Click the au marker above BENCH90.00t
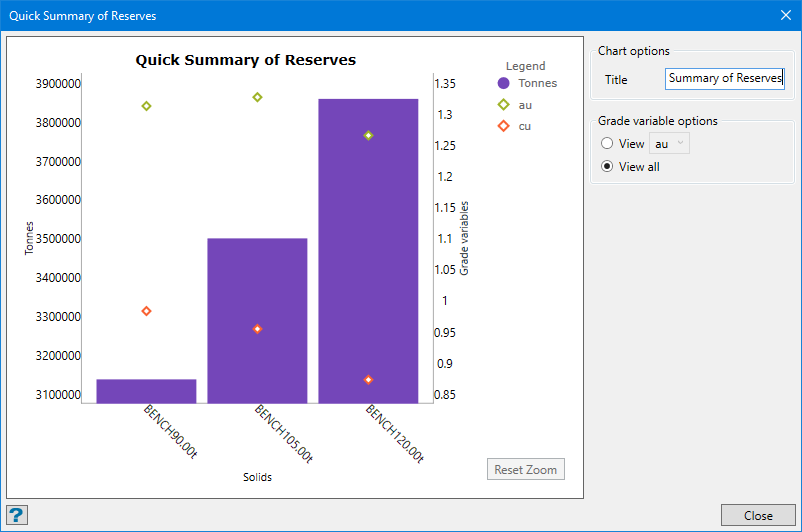 coord(146,106)
